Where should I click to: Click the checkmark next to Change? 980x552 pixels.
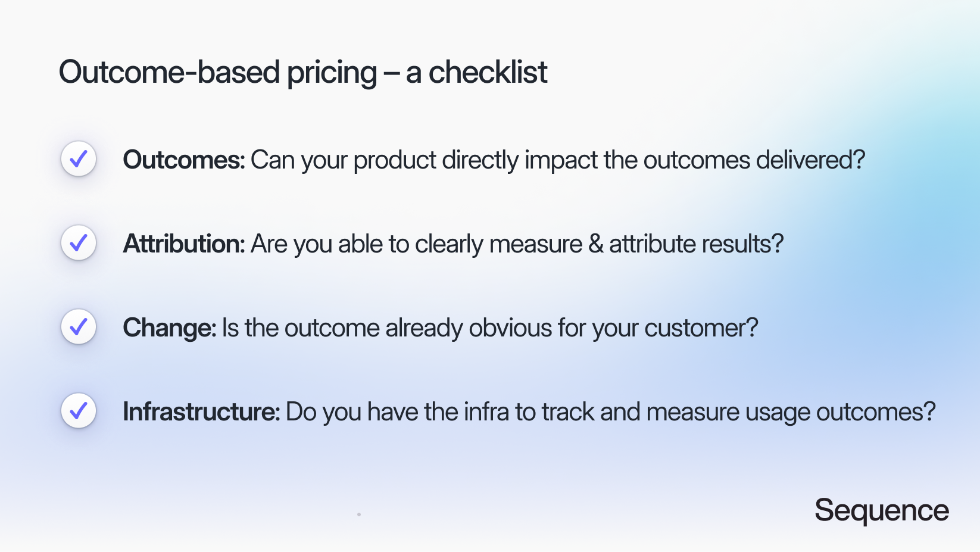point(79,327)
